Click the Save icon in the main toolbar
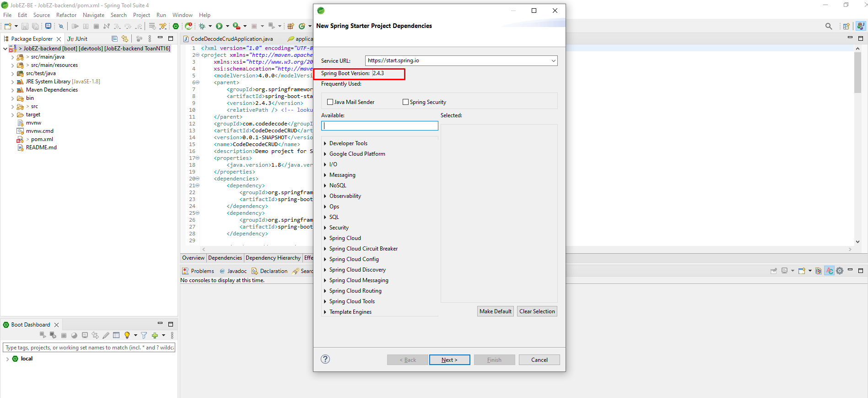This screenshot has width=868, height=398. pyautogui.click(x=25, y=26)
